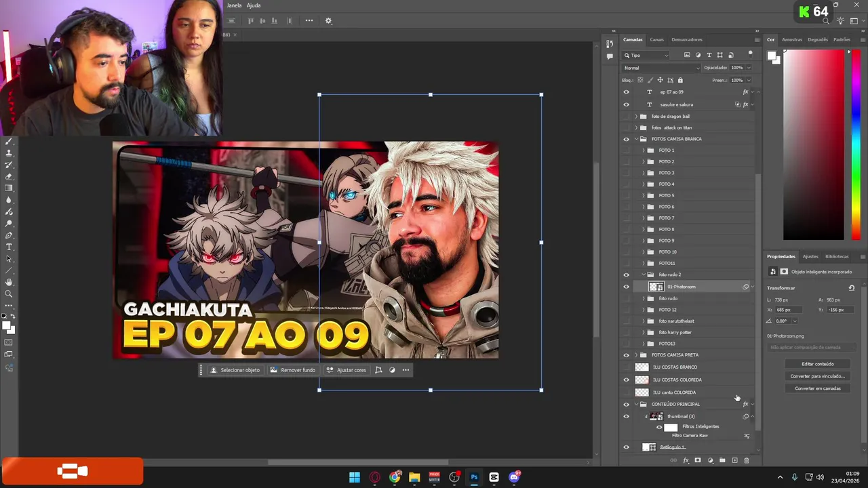Select the Pen tool
The width and height of the screenshot is (868, 488).
[x=9, y=235]
